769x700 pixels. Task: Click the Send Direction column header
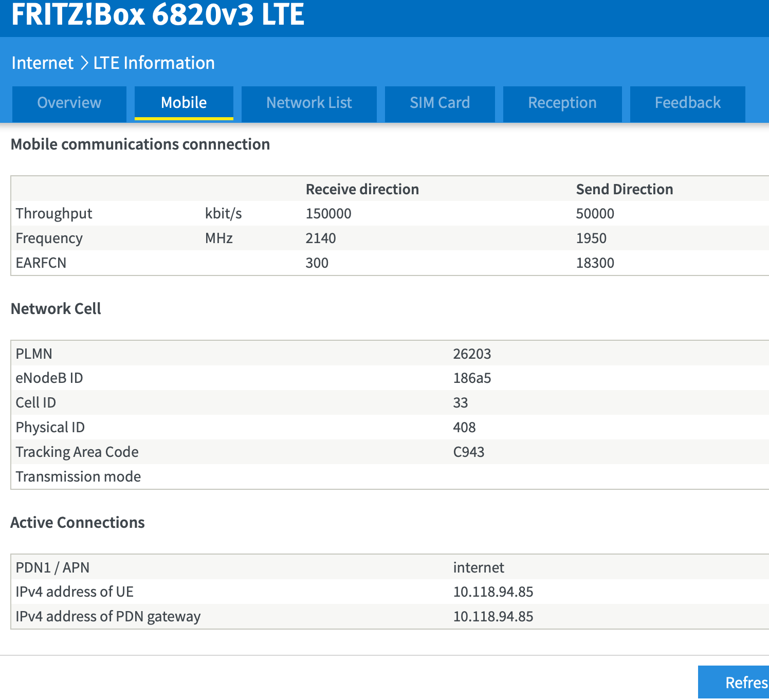(x=625, y=190)
